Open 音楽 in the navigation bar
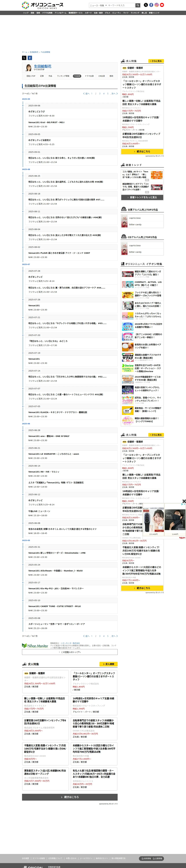This screenshot has width=186, height=868. [38, 13]
